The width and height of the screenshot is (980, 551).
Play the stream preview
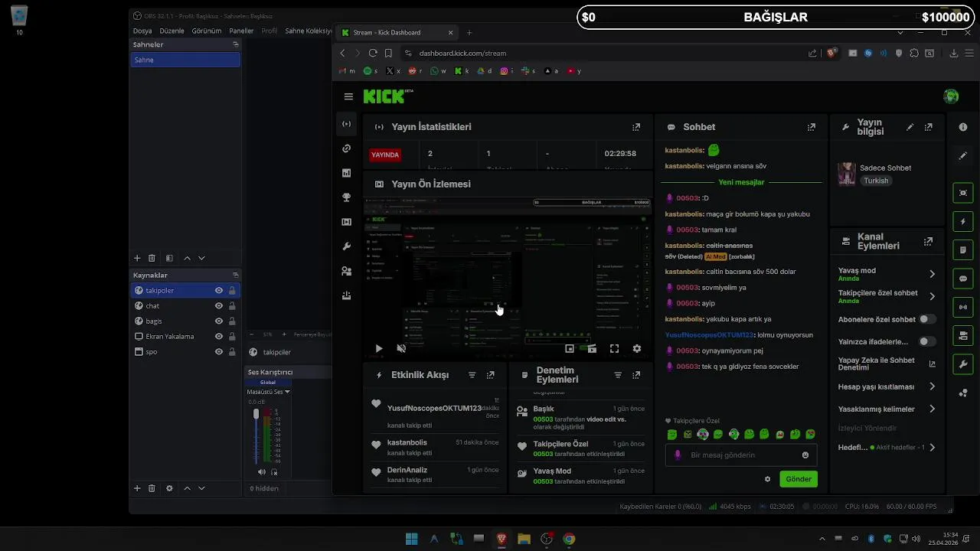click(x=378, y=348)
